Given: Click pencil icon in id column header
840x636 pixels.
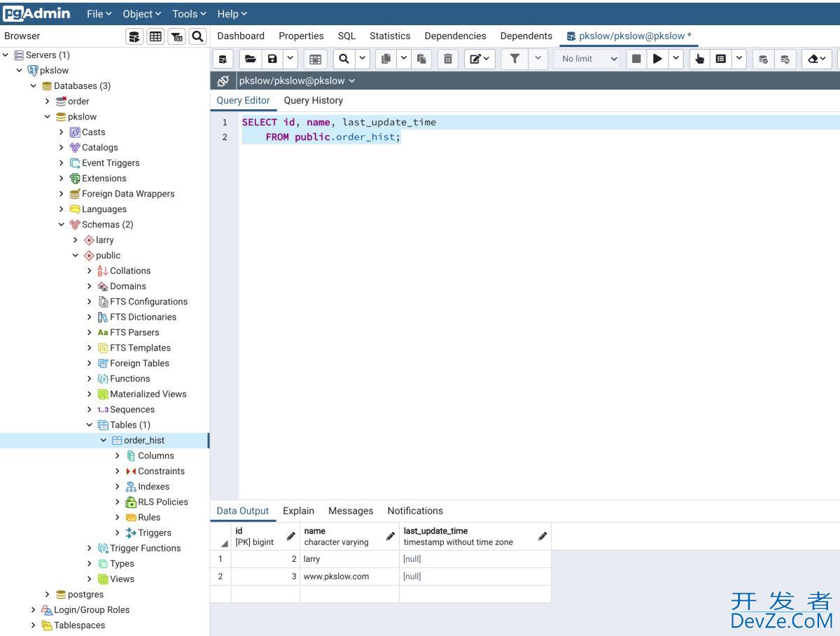Looking at the screenshot, I should tap(291, 536).
